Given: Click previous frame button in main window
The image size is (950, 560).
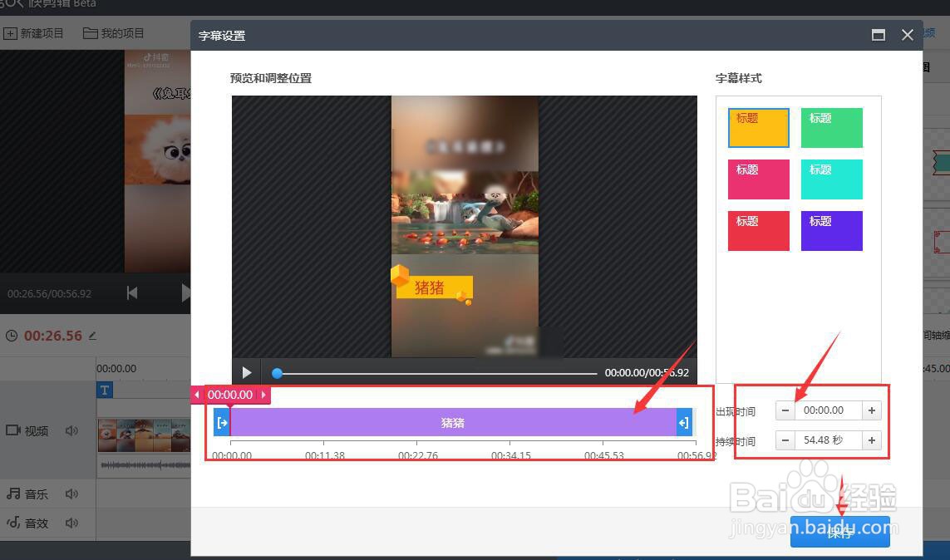Looking at the screenshot, I should point(132,293).
